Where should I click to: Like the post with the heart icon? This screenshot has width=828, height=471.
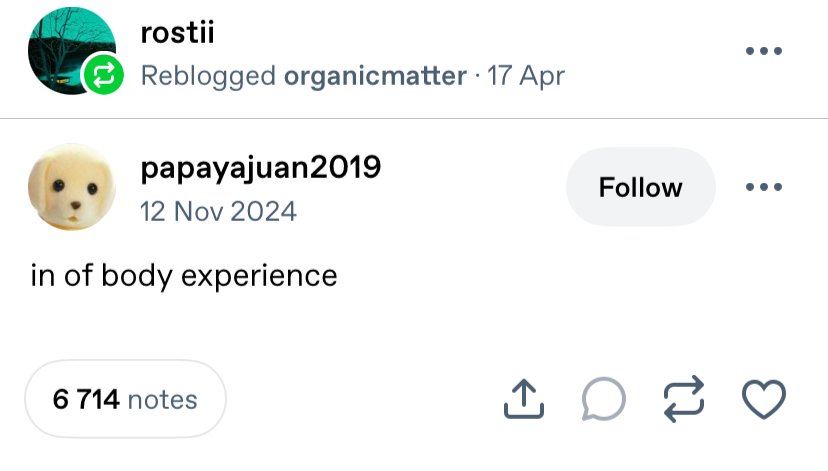pos(764,400)
